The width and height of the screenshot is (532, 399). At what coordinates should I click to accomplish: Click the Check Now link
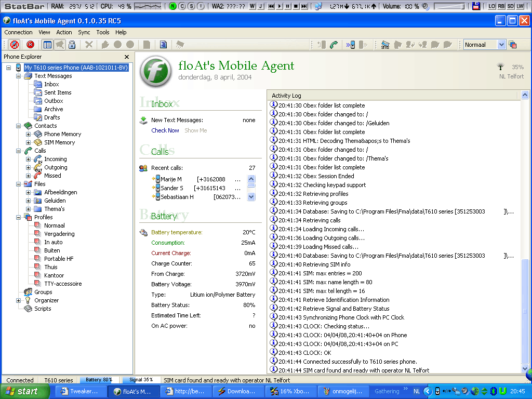[x=165, y=130]
